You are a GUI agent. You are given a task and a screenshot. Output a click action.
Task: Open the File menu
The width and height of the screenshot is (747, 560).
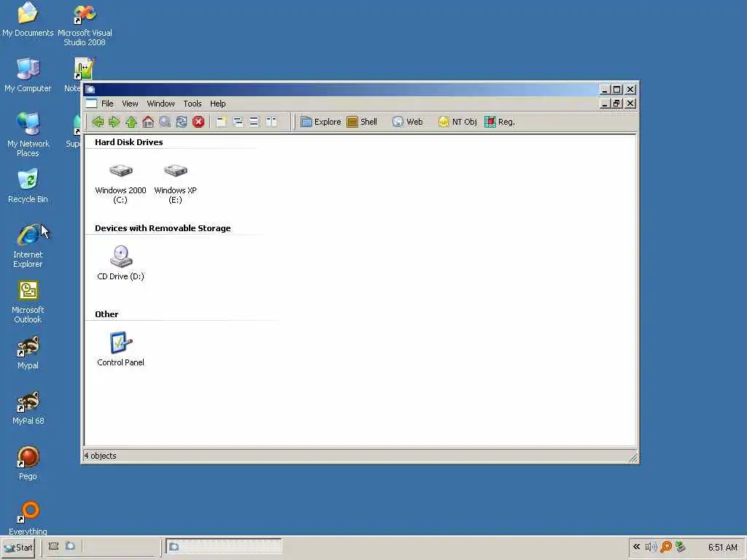108,104
